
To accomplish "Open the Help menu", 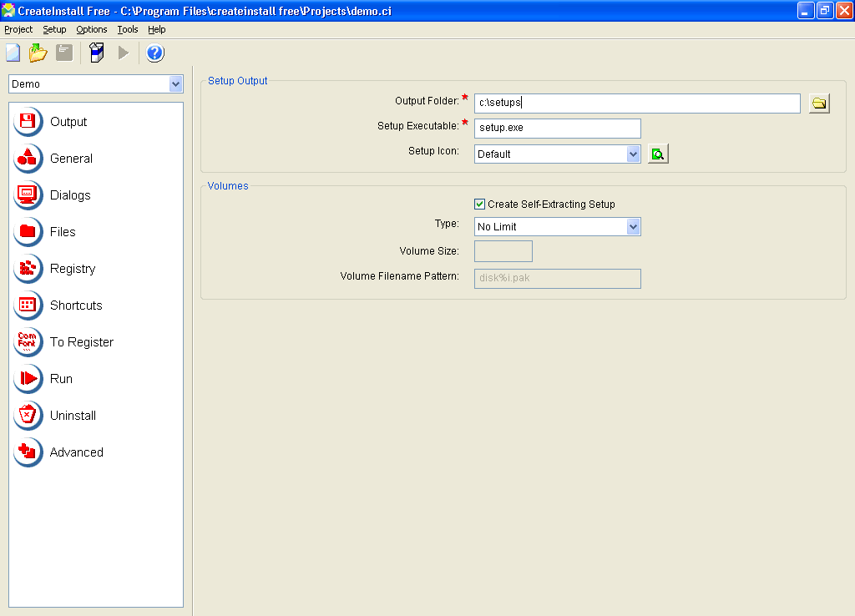I will coord(156,29).
